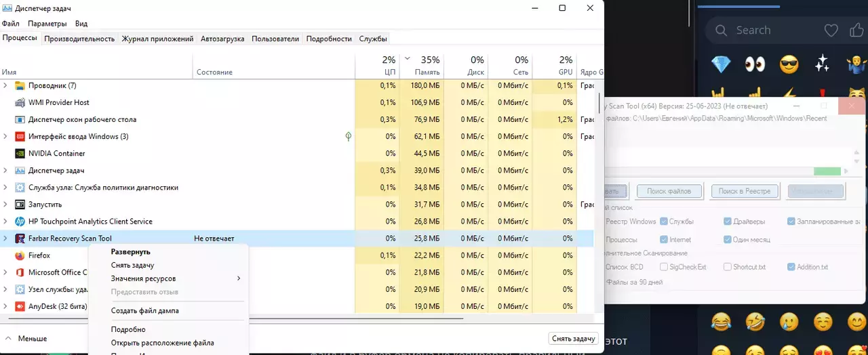
Task: Choose Подробно in the context menu
Action: click(x=168, y=329)
